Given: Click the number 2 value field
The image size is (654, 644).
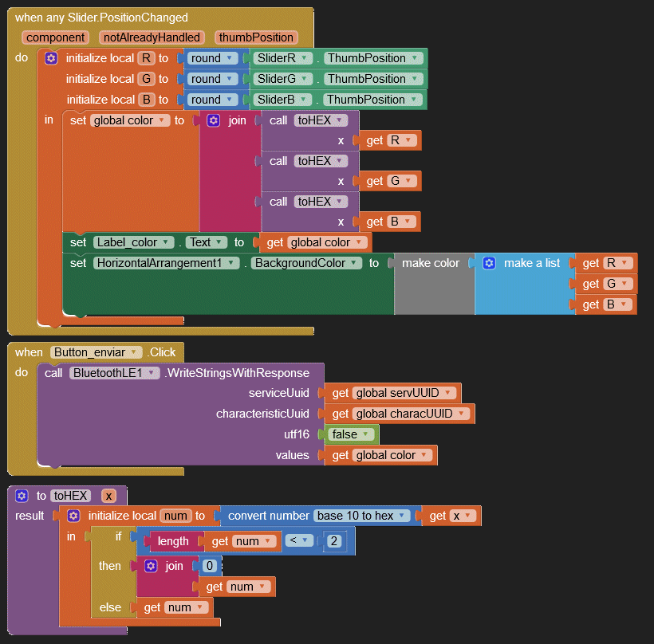Looking at the screenshot, I should pos(334,541).
